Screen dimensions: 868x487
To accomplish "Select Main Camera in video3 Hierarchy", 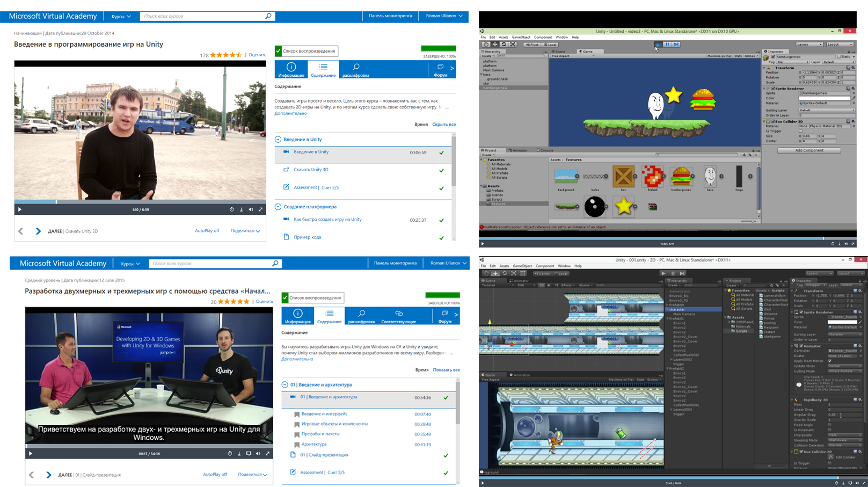I will pyautogui.click(x=493, y=70).
